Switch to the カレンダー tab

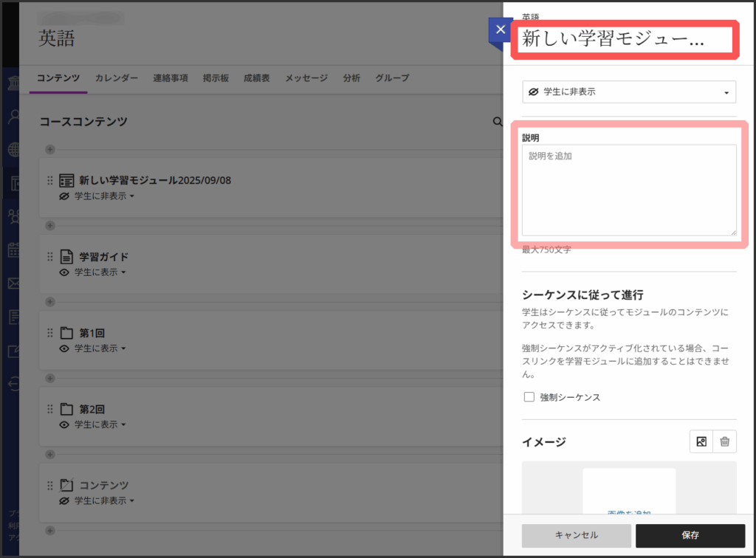(116, 78)
